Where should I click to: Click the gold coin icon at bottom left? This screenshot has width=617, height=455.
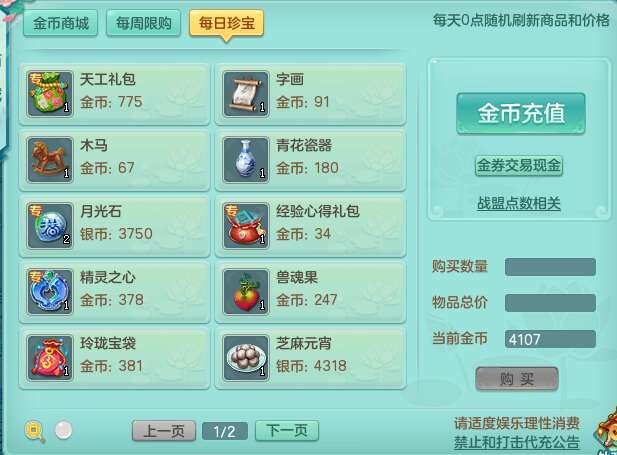[x=35, y=431]
